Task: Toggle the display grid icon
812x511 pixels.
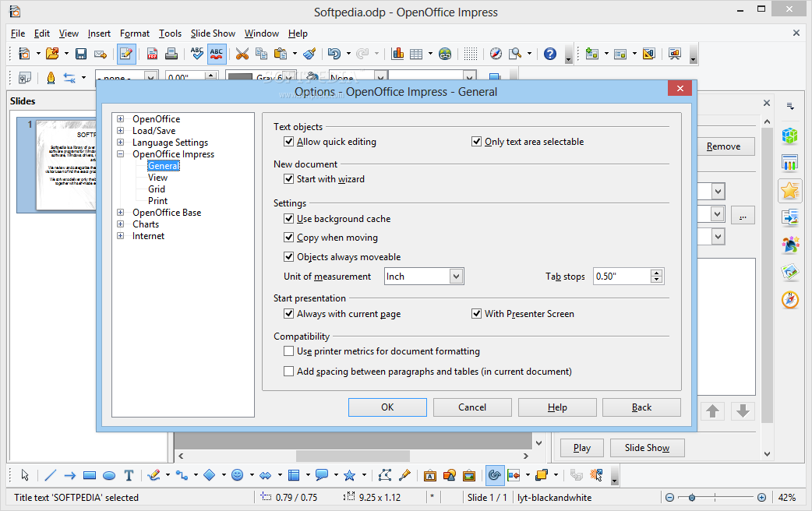Action: (x=470, y=54)
